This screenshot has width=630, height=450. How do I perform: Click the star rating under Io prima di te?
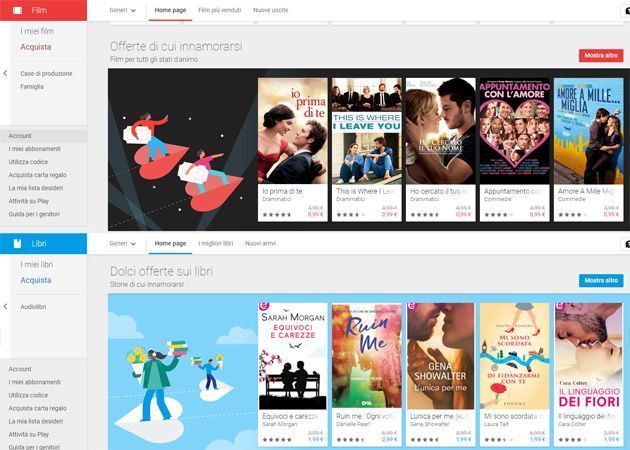276,214
